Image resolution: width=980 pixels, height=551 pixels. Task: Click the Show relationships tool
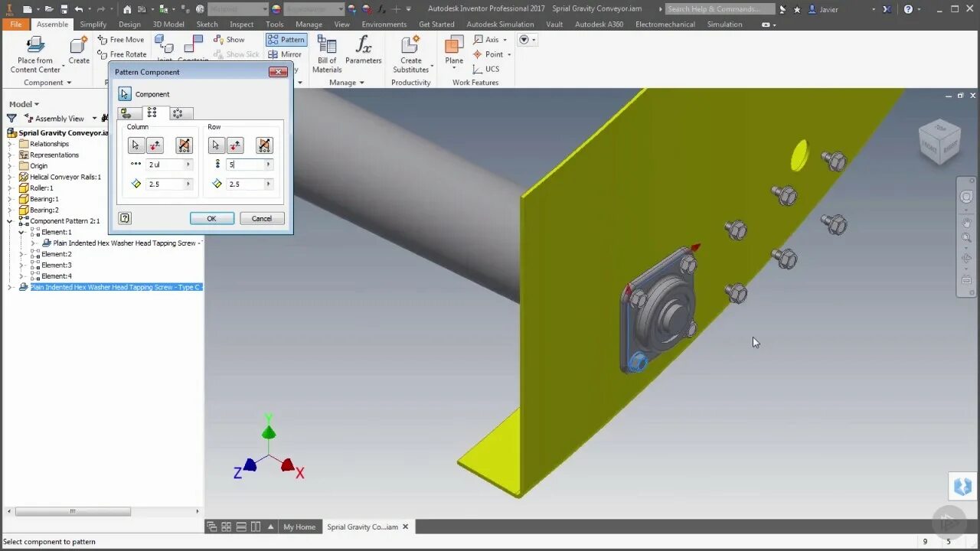229,39
